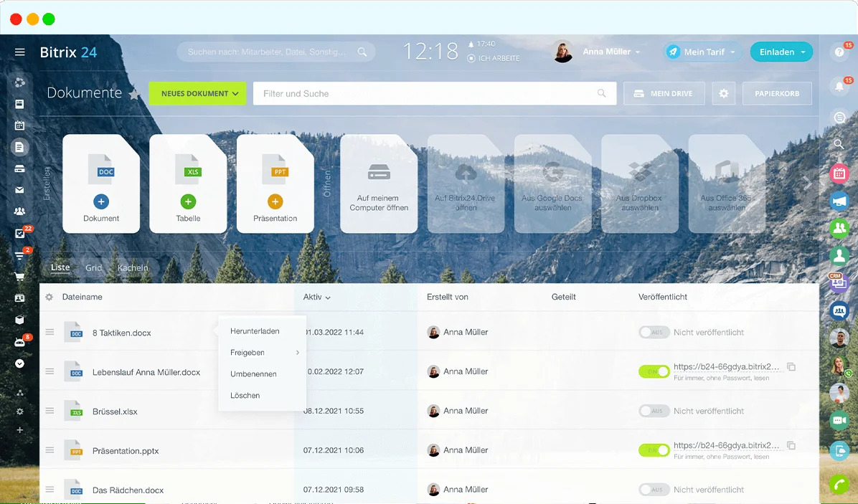Disable publishing for Lebenslauf Anna Müller.docx

pyautogui.click(x=654, y=371)
